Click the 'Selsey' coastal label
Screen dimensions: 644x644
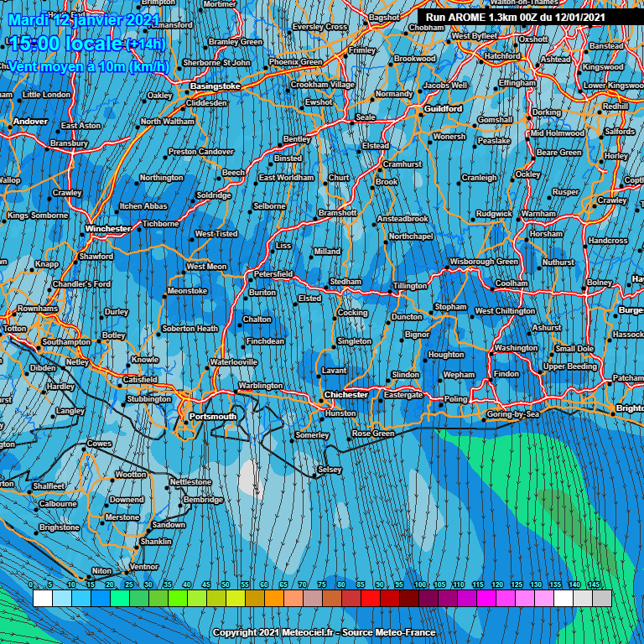[330, 470]
